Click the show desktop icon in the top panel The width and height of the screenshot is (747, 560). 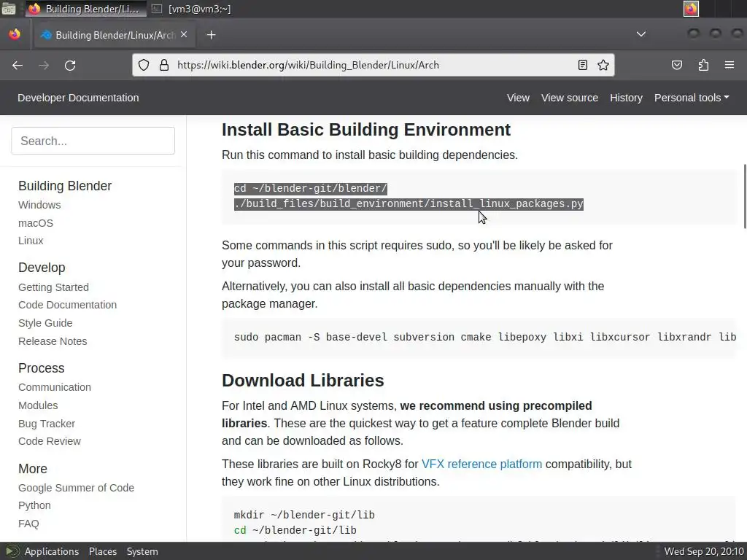click(x=9, y=9)
